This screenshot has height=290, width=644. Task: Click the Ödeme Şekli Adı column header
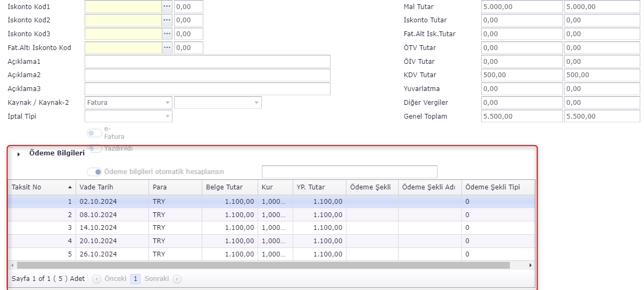click(x=430, y=187)
